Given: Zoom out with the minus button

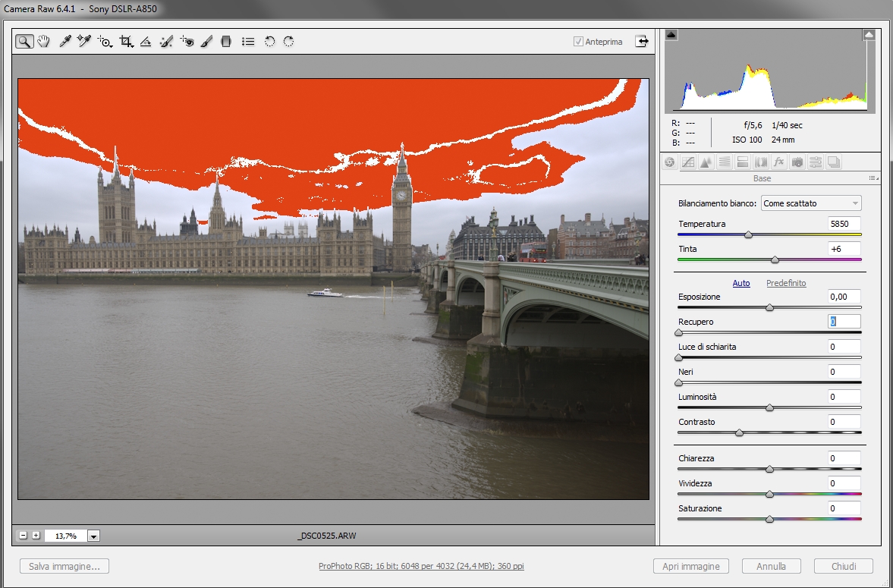Looking at the screenshot, I should coord(23,536).
